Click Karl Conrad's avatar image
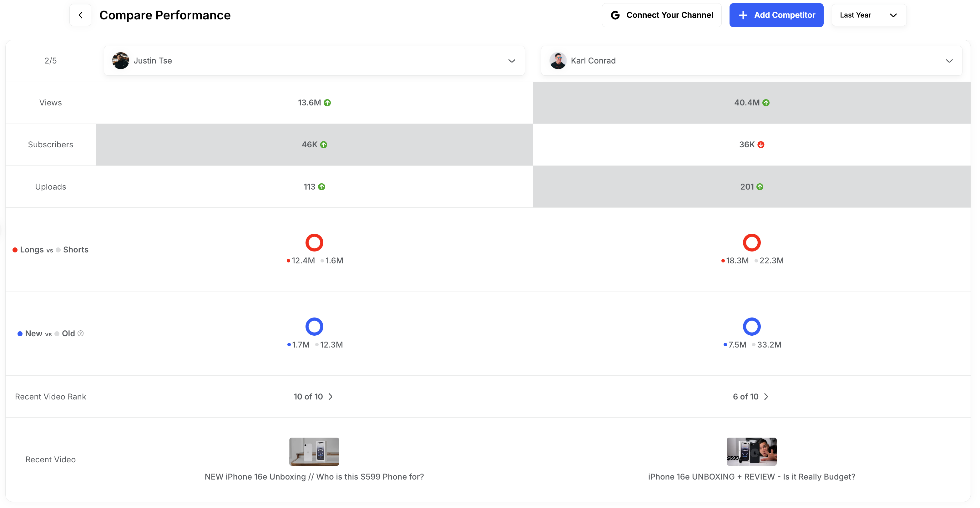Viewport: 980px width, 508px height. click(558, 61)
